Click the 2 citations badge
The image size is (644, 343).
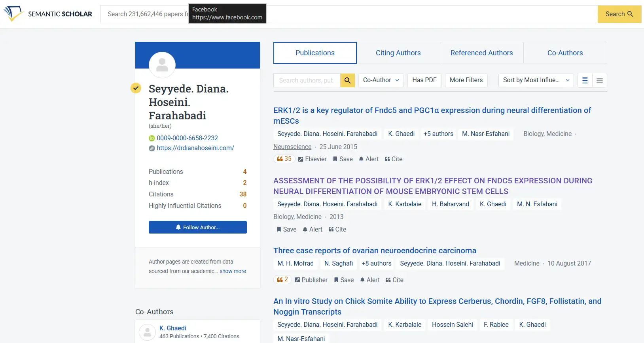pyautogui.click(x=282, y=280)
